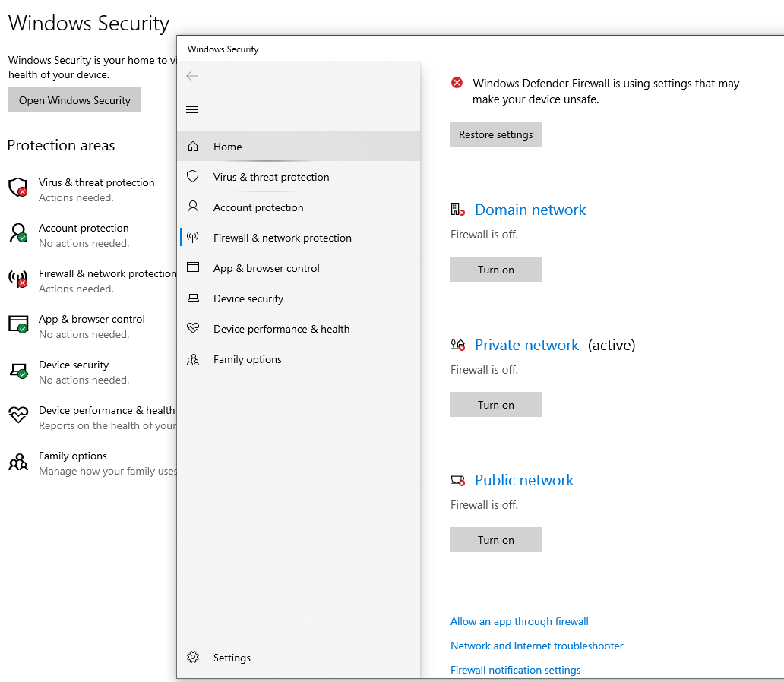
Task: Click the Device security laptop icon
Action: [x=193, y=298]
